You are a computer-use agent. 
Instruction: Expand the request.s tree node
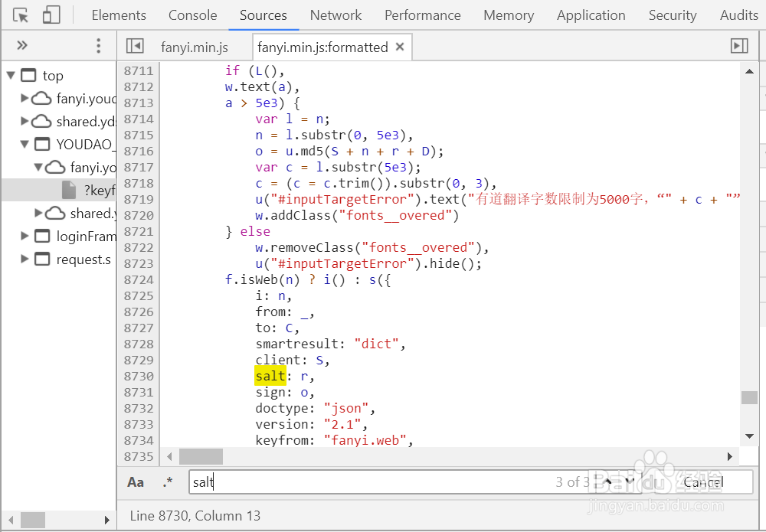[24, 259]
